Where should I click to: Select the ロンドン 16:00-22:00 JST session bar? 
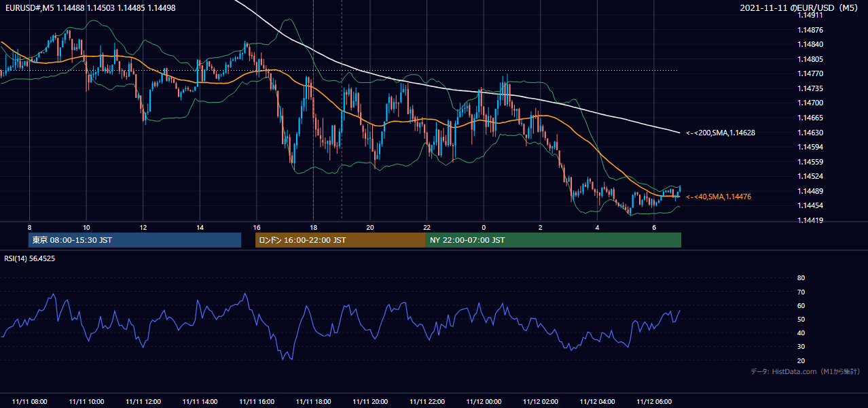[x=340, y=240]
